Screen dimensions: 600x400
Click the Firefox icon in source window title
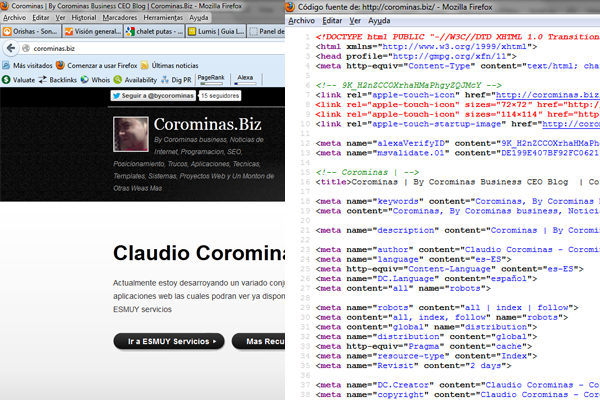[290, 7]
